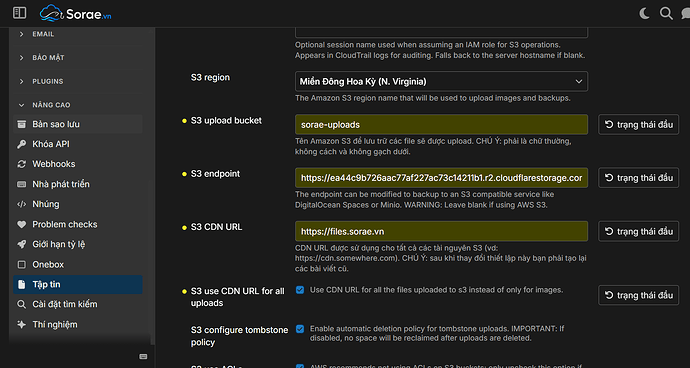Click keyboard icon beside Nhà phát triển
Image resolution: width=690 pixels, height=368 pixels.
pyautogui.click(x=21, y=184)
